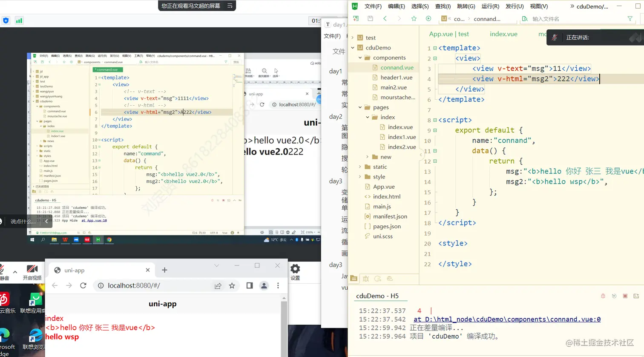Open the browser profile avatar
The image size is (644, 357).
click(x=264, y=285)
